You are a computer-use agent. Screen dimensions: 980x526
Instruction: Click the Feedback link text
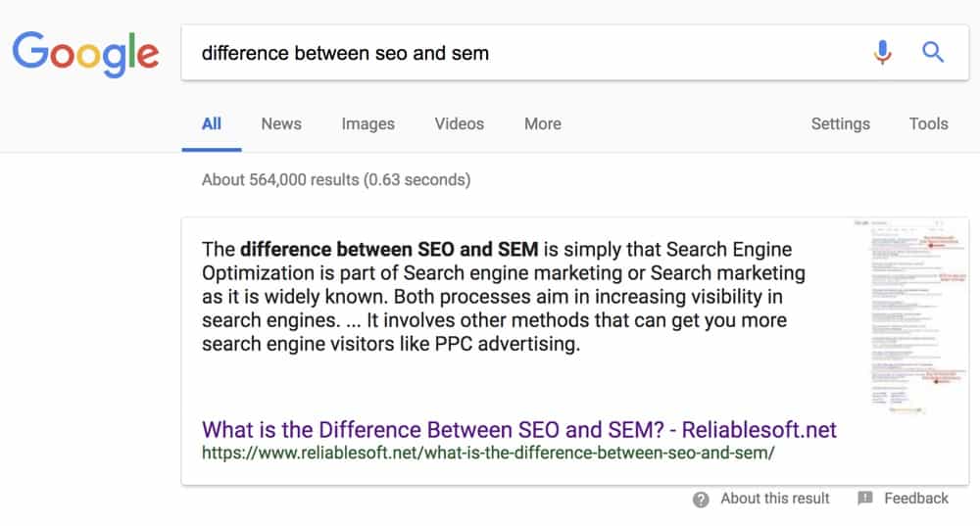coord(916,499)
